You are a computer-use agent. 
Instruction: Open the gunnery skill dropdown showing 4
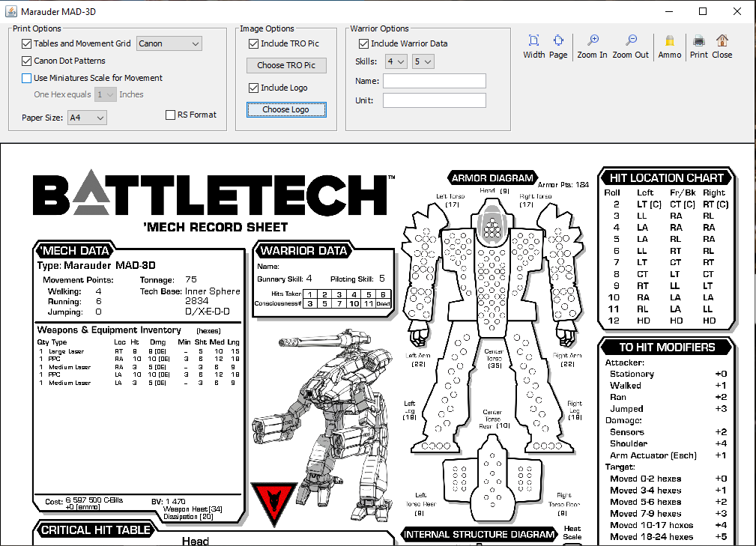[x=396, y=61]
